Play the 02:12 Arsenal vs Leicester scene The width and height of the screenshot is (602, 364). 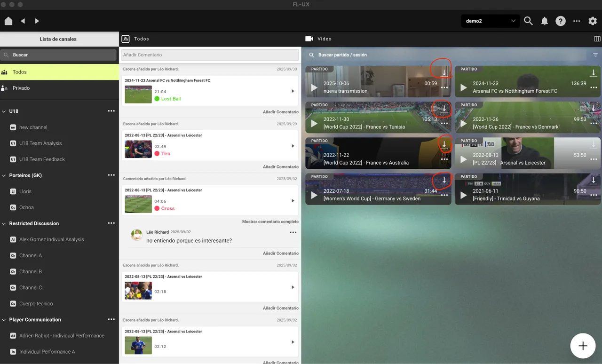tap(293, 342)
